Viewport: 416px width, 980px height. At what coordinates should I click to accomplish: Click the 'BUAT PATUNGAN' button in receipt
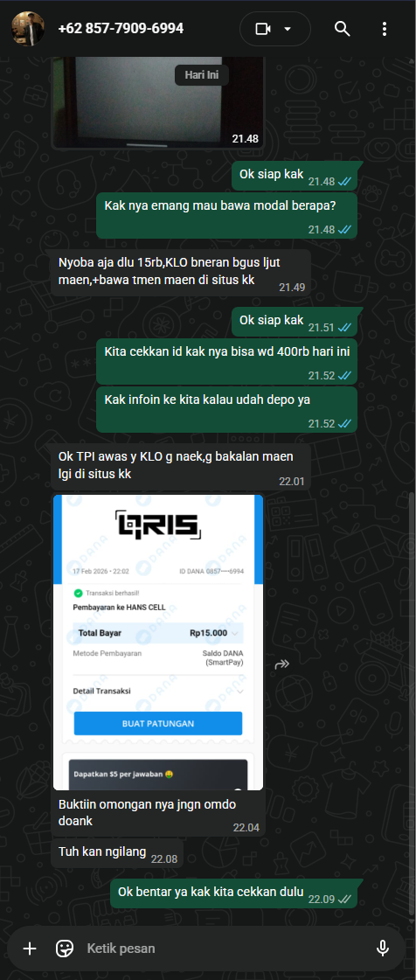point(158,723)
